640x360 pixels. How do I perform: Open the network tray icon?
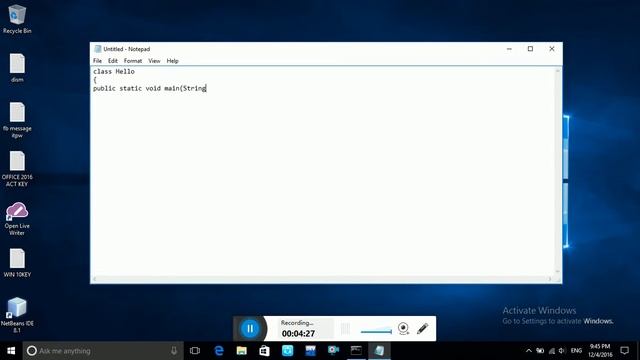(x=552, y=351)
